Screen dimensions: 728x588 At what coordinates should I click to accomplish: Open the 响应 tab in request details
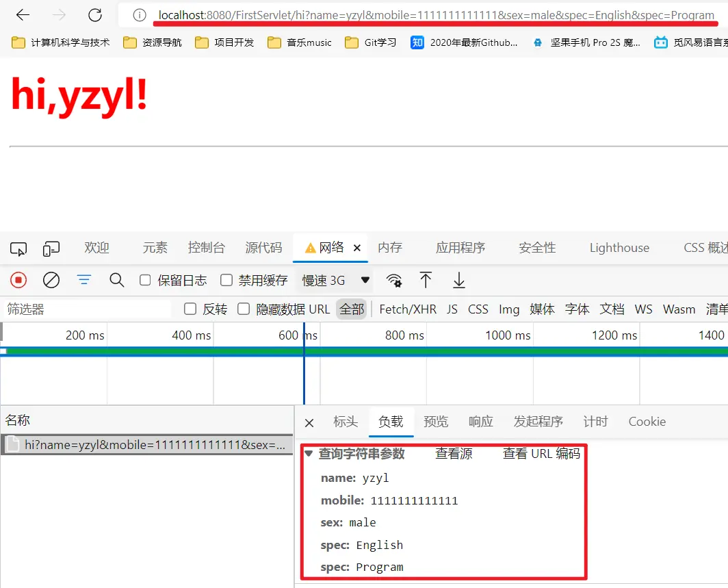480,422
